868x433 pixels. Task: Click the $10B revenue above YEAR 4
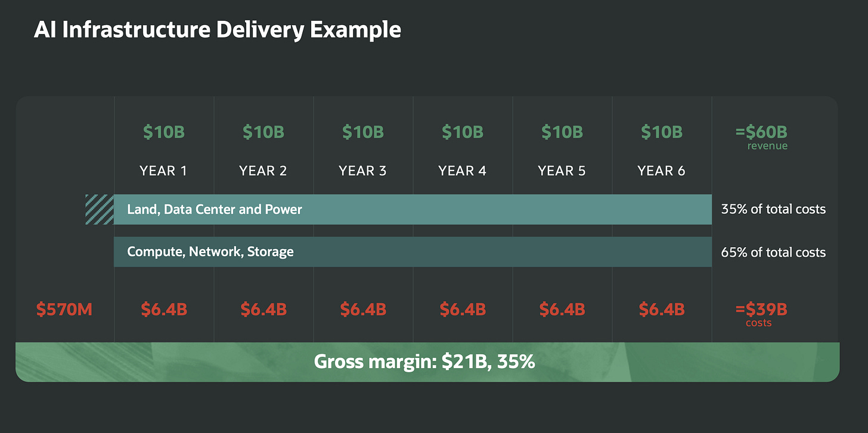coord(463,132)
